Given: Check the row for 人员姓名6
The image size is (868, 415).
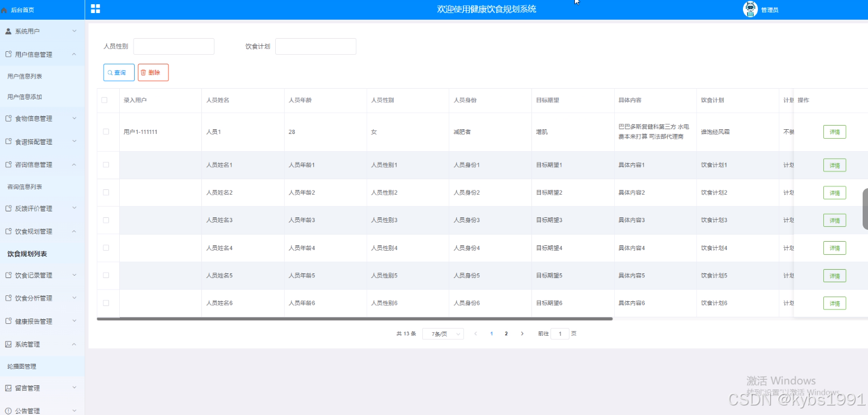Looking at the screenshot, I should pyautogui.click(x=106, y=303).
